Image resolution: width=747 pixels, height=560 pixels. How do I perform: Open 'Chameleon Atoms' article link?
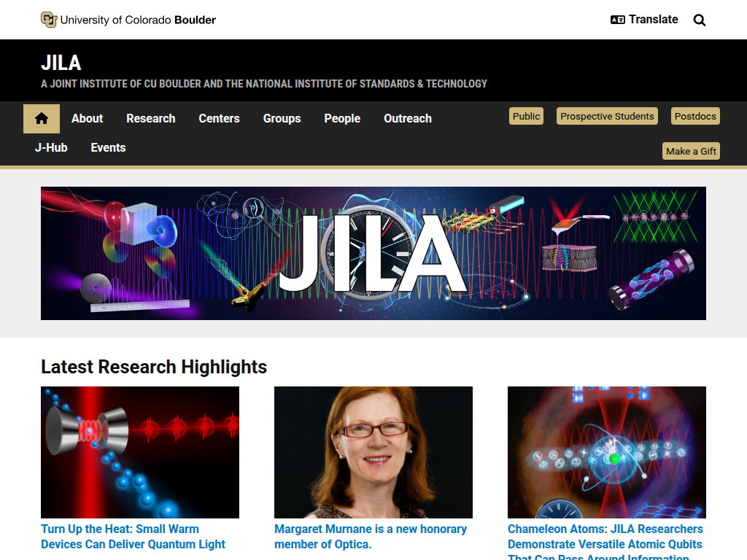605,542
